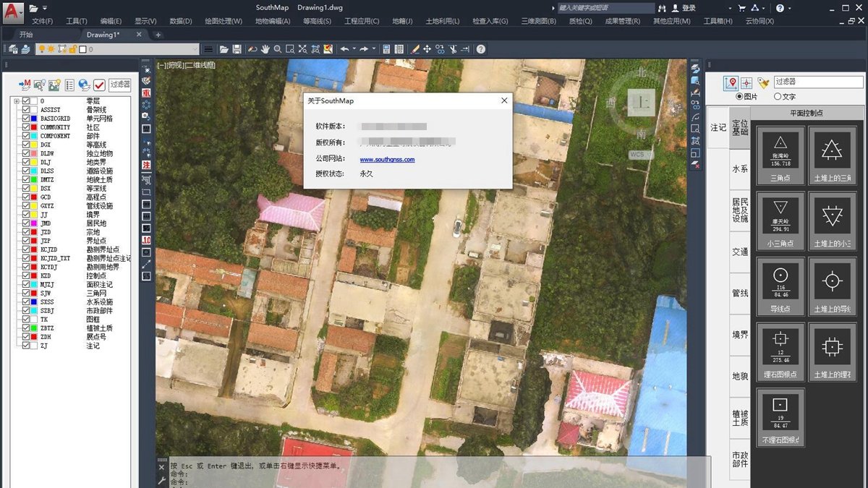Open the Redo history dropdown arrow

tap(373, 49)
